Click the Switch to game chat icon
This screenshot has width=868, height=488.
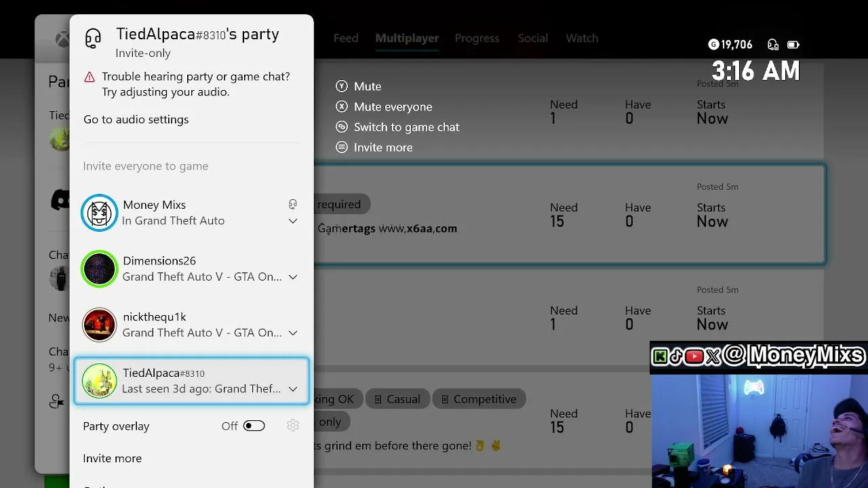[x=342, y=127]
